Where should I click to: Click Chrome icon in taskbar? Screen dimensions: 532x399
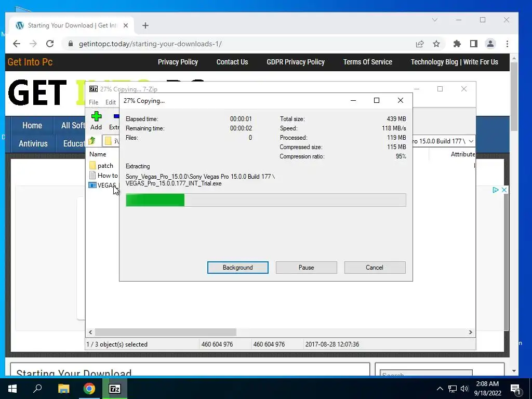tap(89, 389)
